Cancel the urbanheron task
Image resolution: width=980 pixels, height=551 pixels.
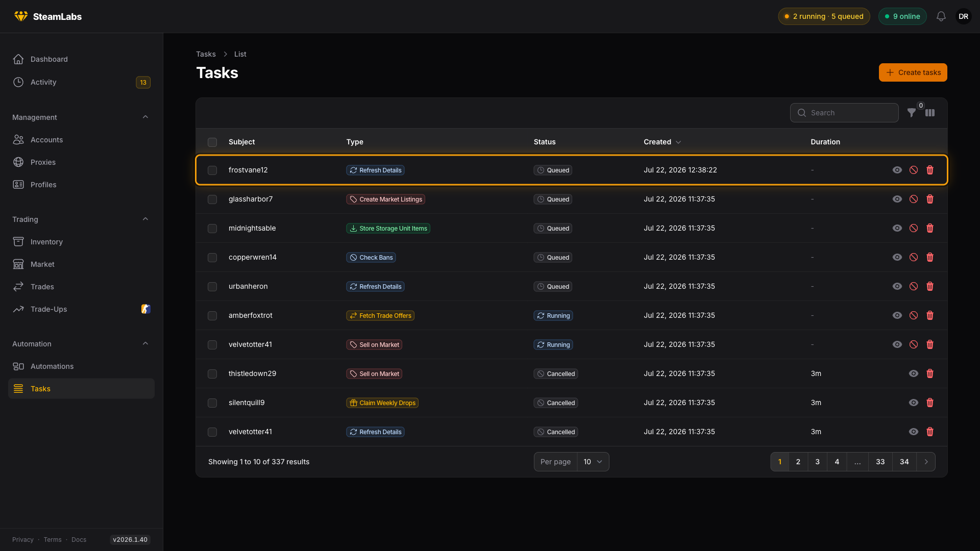[x=914, y=286]
